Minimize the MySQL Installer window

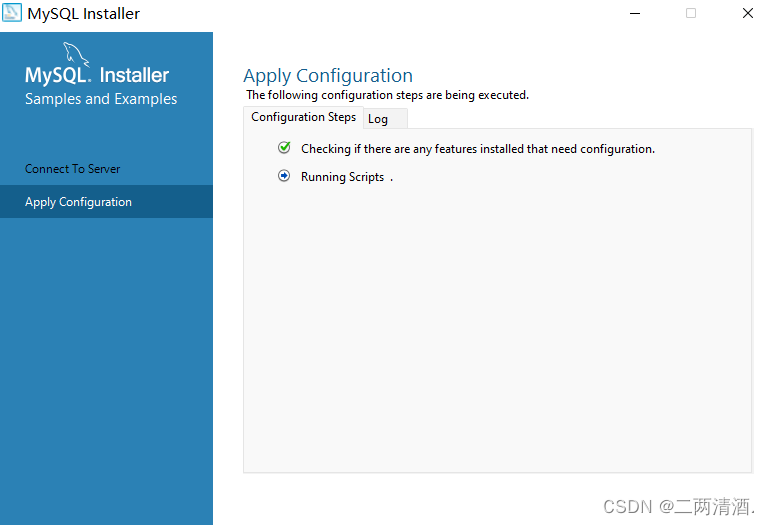click(x=635, y=13)
